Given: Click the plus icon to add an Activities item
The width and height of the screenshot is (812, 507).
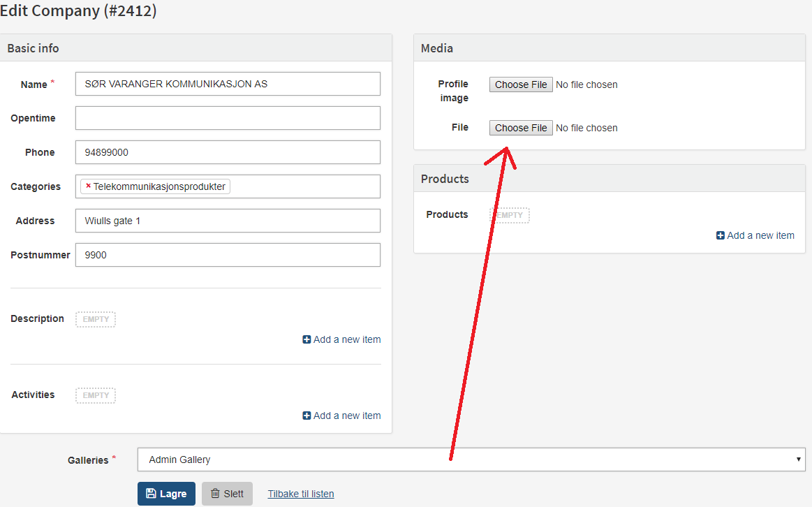Looking at the screenshot, I should pos(306,416).
